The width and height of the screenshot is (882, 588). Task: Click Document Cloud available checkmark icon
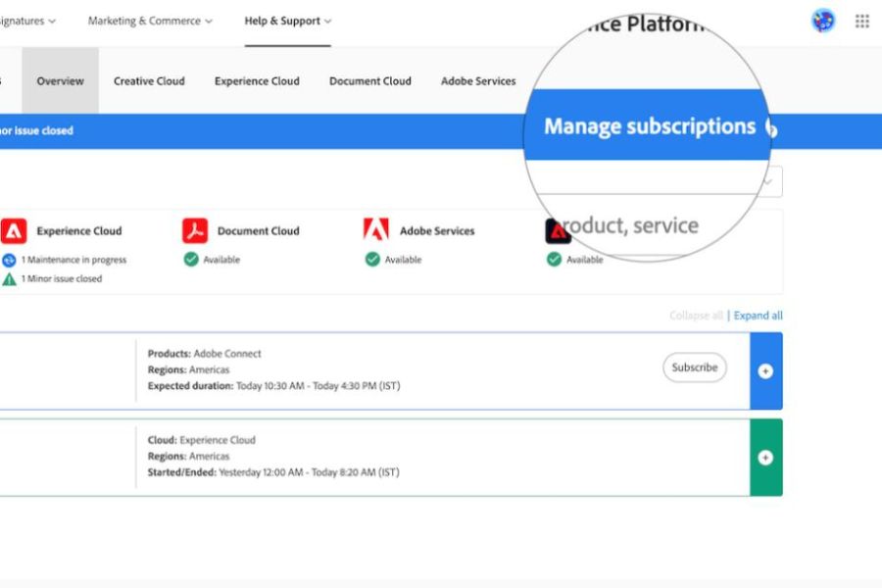(191, 260)
